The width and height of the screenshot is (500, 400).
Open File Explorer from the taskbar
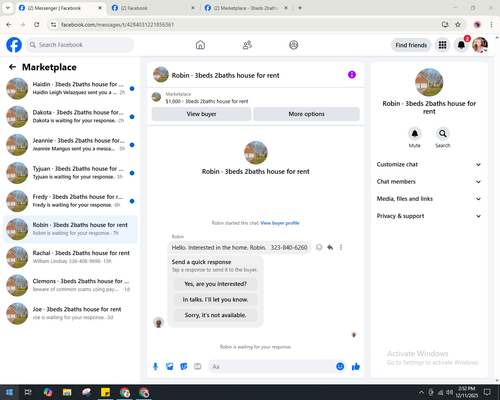[x=67, y=392]
